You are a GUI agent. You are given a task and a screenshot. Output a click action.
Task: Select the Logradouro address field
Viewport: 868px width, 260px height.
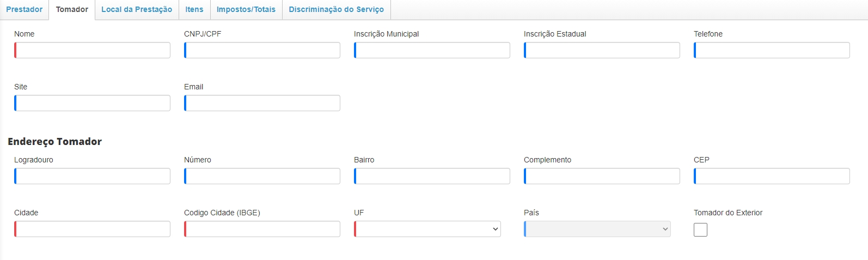(x=93, y=176)
